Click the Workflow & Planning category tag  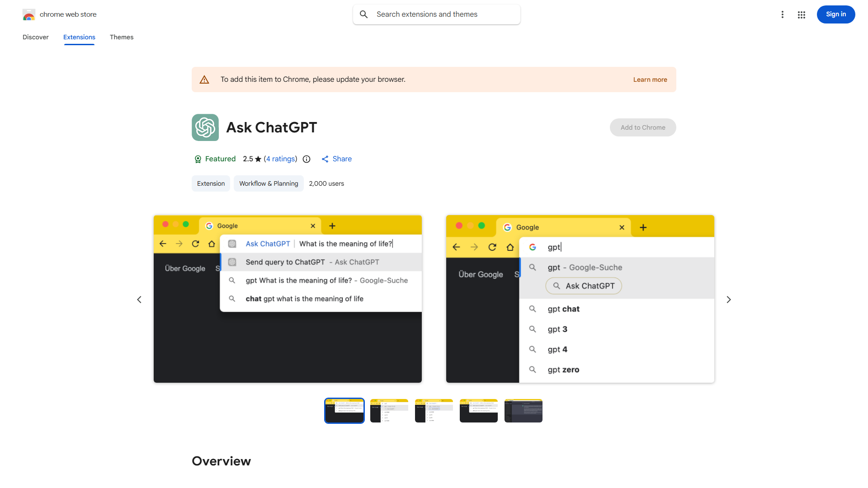268,183
